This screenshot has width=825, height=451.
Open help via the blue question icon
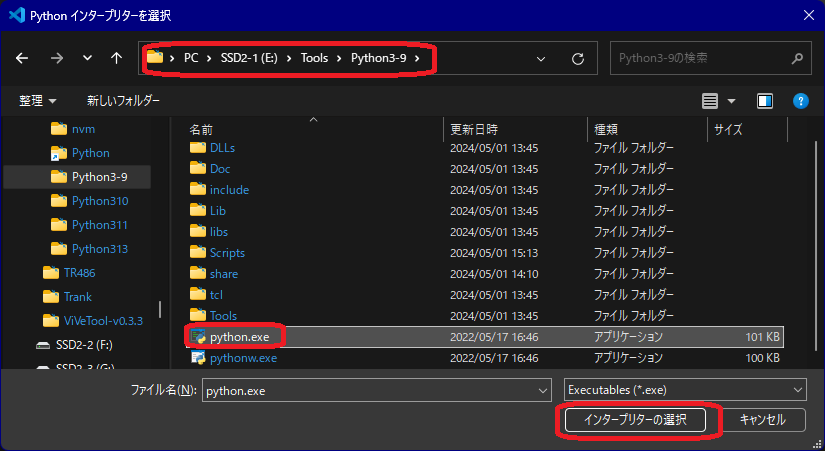pos(800,101)
